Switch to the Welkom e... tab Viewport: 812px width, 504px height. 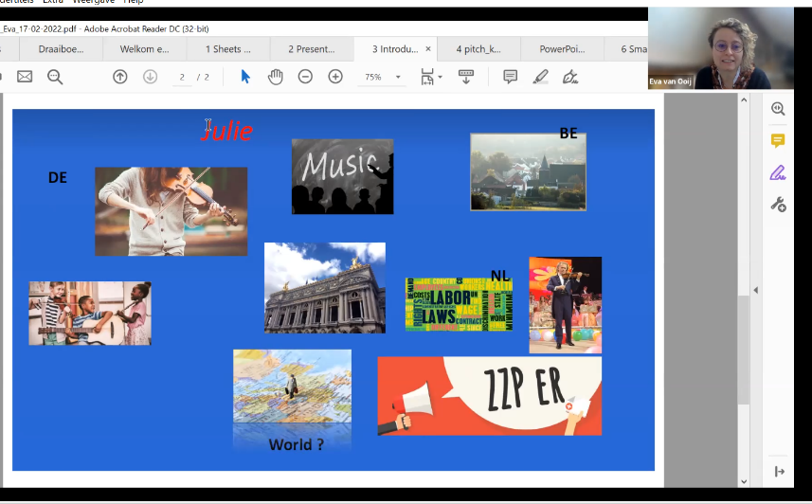[144, 49]
